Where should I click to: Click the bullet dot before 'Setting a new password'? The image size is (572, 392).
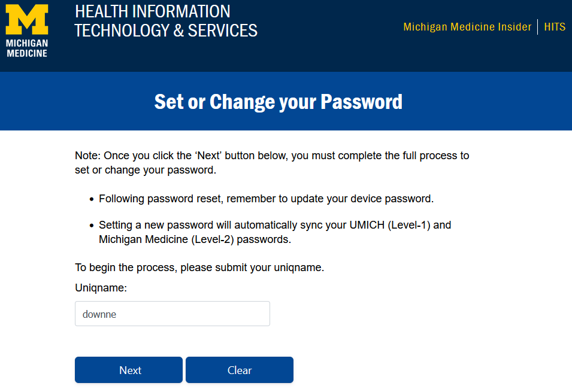click(92, 226)
